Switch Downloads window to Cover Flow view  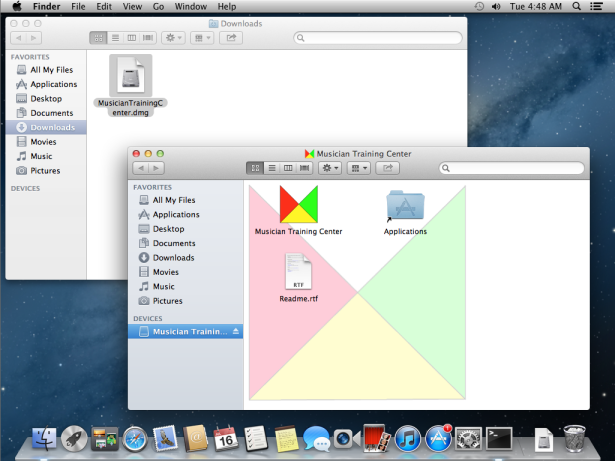(148, 38)
